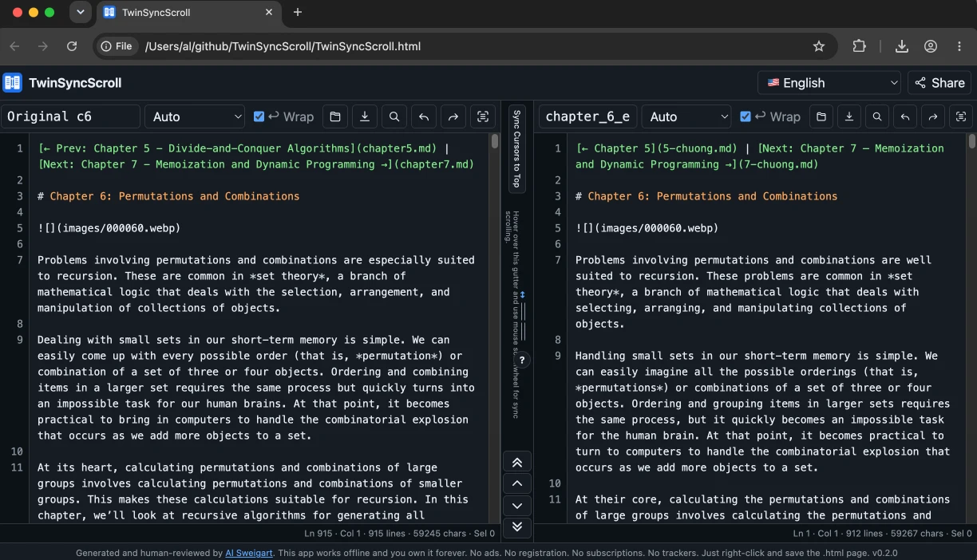Move up with single-up chevron
Image resolution: width=977 pixels, height=560 pixels.
click(517, 483)
